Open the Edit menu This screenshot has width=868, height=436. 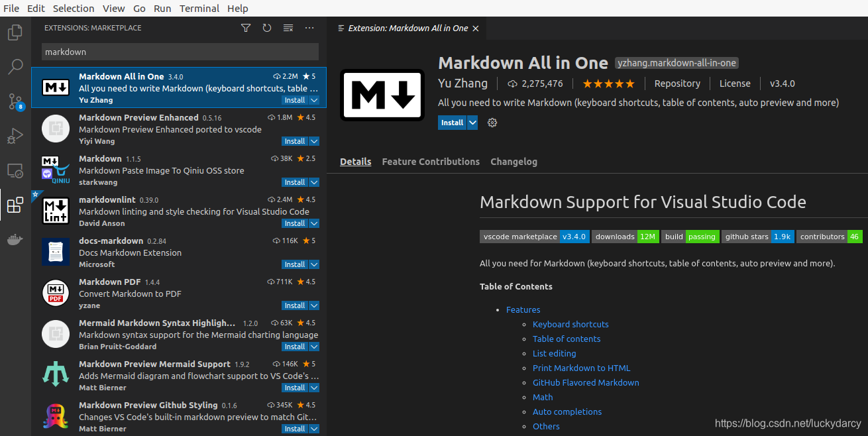tap(36, 8)
